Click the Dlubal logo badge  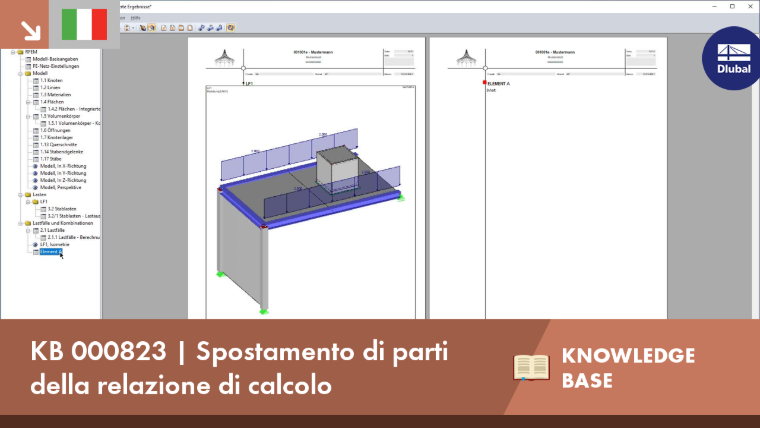733,58
